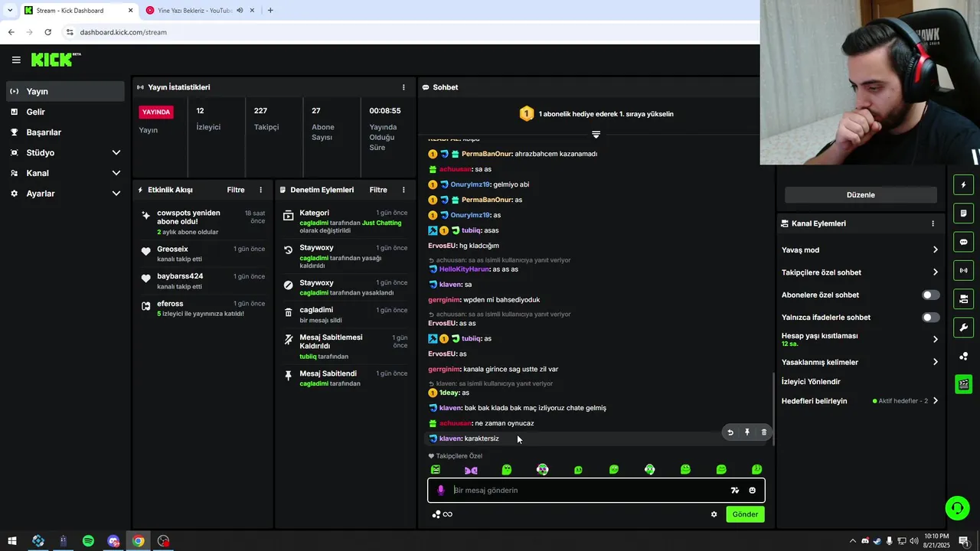This screenshot has height=551, width=980.
Task: Open chat settings gear near Gönder
Action: coord(714,514)
